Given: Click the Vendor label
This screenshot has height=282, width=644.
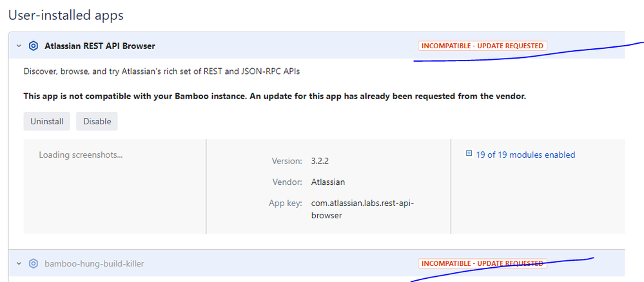Looking at the screenshot, I should pyautogui.click(x=288, y=182).
